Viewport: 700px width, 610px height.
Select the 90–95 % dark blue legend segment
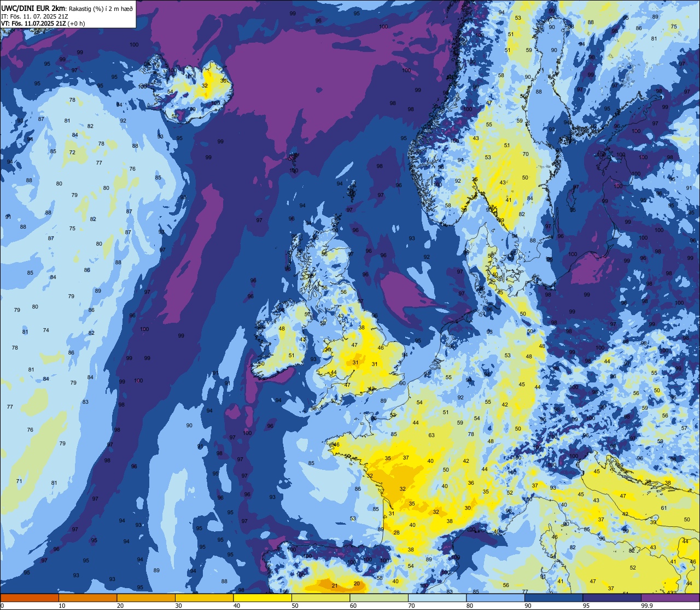(553, 597)
